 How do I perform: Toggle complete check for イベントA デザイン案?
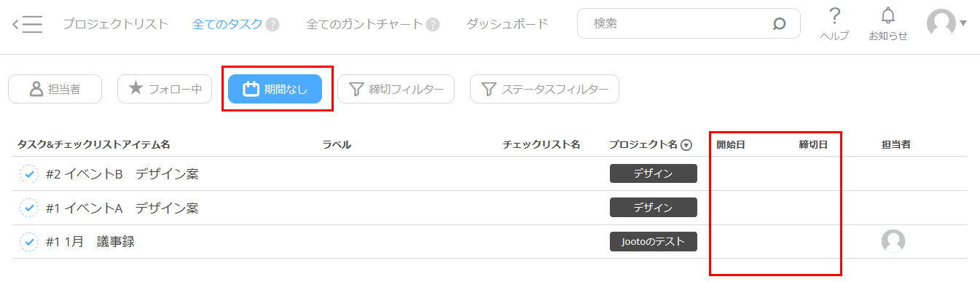coord(28,208)
